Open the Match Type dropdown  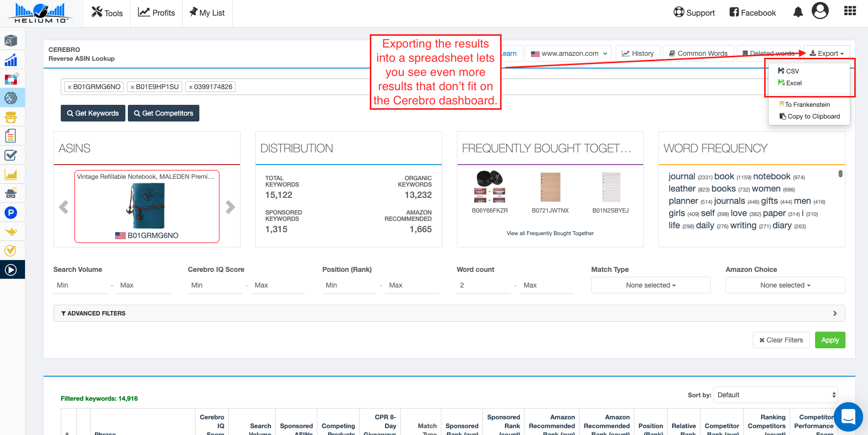click(651, 285)
